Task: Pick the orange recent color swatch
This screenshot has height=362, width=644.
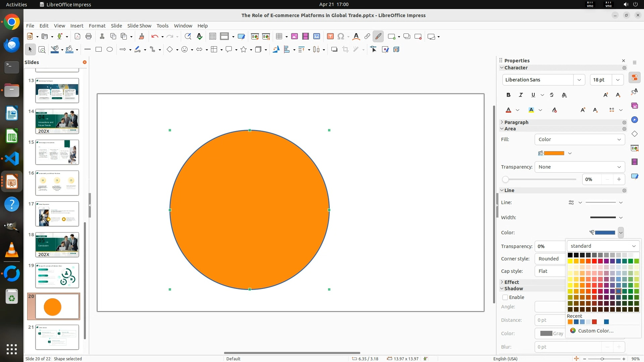Action: pyautogui.click(x=570, y=322)
